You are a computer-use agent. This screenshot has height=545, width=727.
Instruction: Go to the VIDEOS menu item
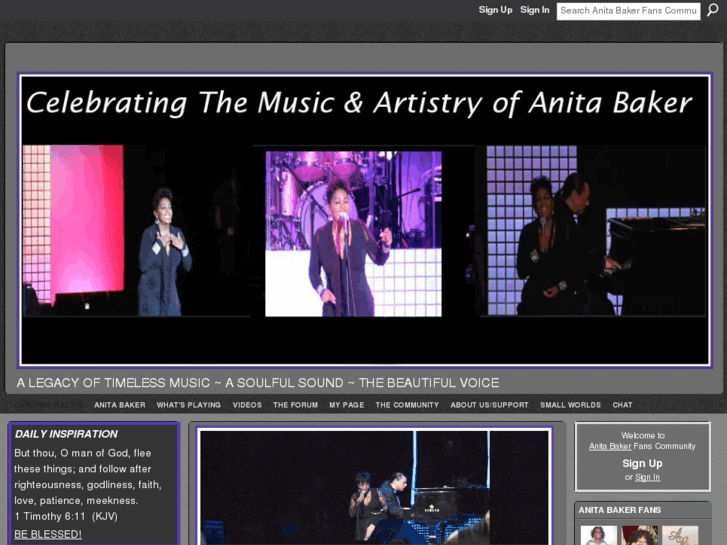click(247, 405)
